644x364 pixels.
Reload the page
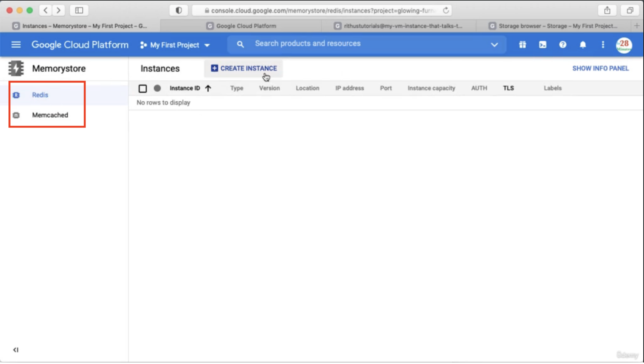pos(446,11)
